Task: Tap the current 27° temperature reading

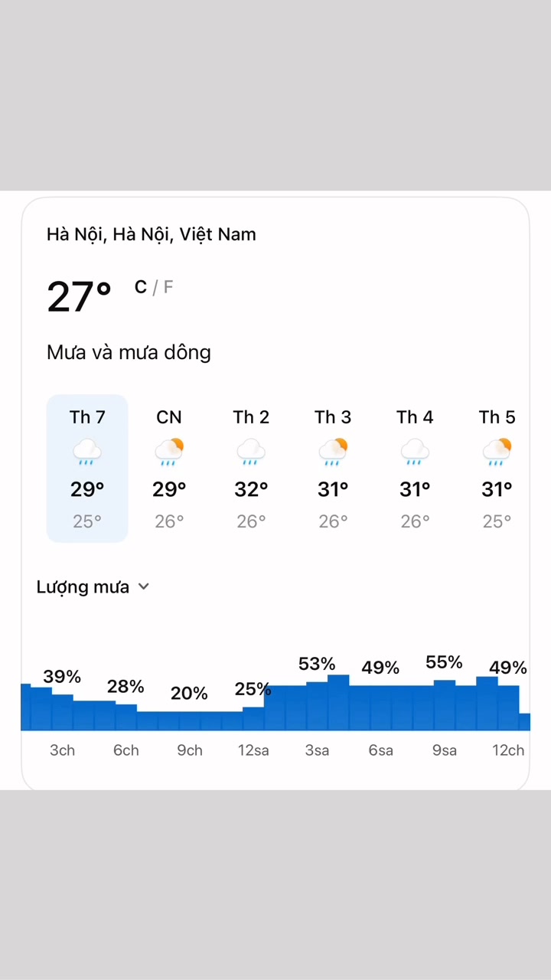Action: coord(80,297)
